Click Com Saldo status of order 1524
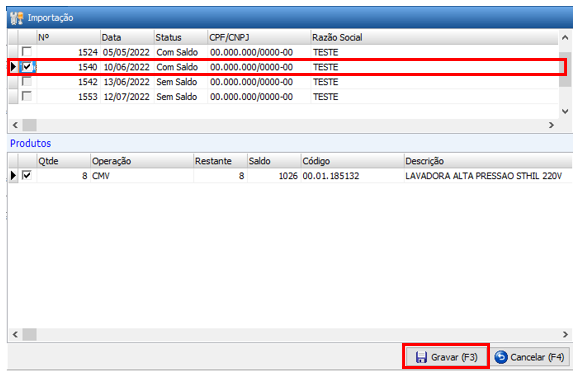Image resolution: width=578 pixels, height=378 pixels. point(181,52)
